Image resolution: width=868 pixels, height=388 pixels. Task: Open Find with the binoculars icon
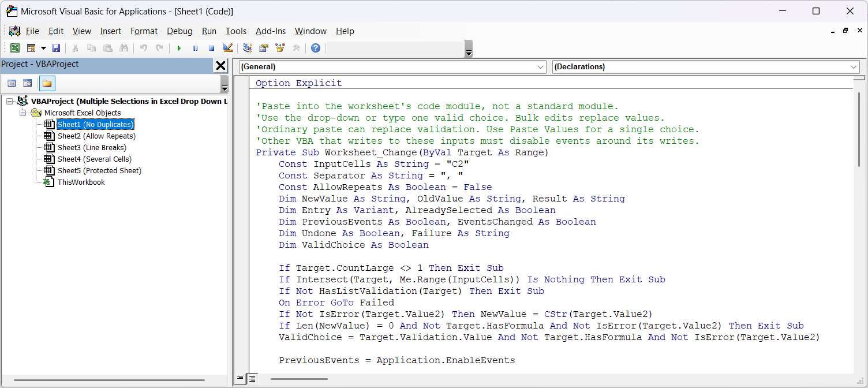pyautogui.click(x=124, y=48)
